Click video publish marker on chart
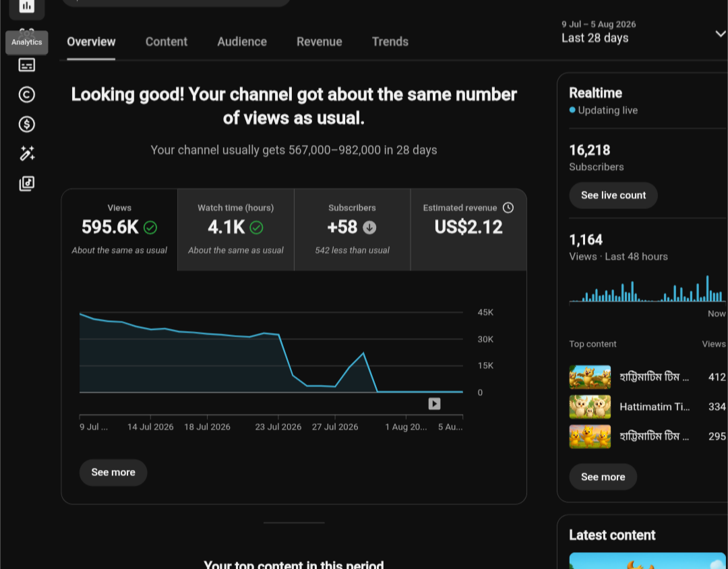The height and width of the screenshot is (569, 728). (434, 404)
